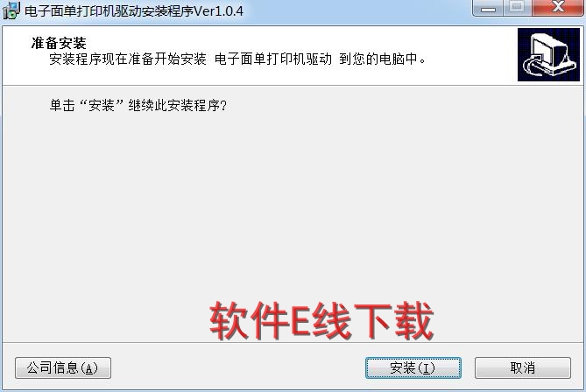Click the installer icon in the title bar

pyautogui.click(x=11, y=10)
